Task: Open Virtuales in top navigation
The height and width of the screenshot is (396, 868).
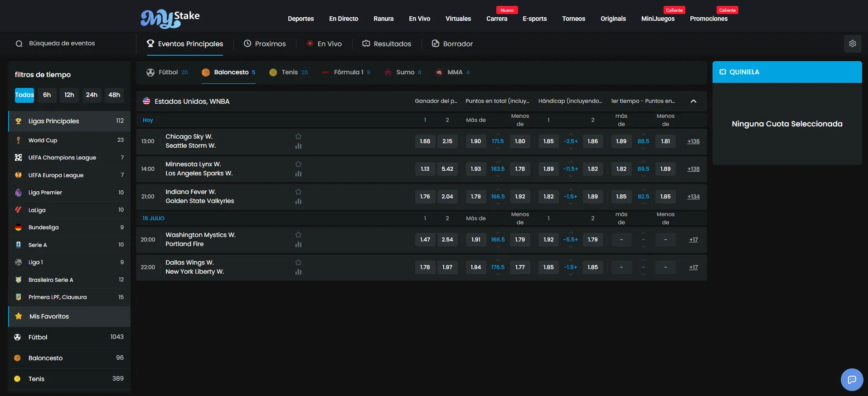Action: click(458, 19)
